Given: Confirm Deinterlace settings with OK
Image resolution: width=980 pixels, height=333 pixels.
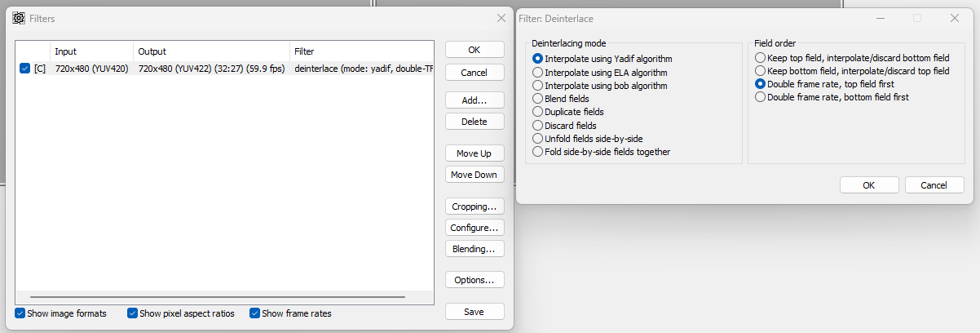Looking at the screenshot, I should coord(869,185).
